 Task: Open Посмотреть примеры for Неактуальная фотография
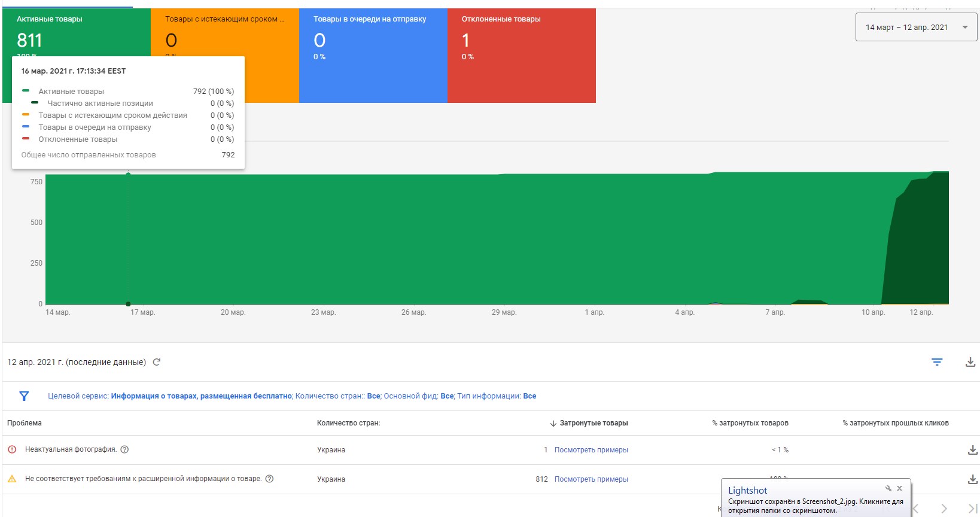tap(591, 450)
